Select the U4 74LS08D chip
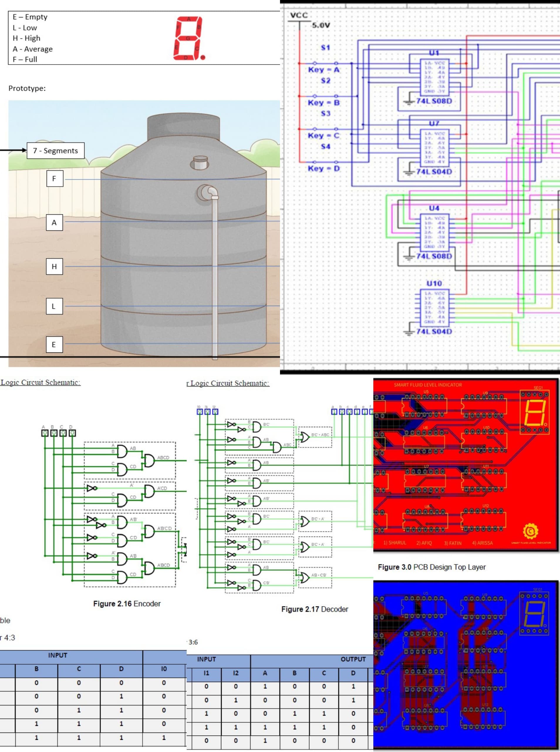Viewport: 560px width, 752px height. 434,232
